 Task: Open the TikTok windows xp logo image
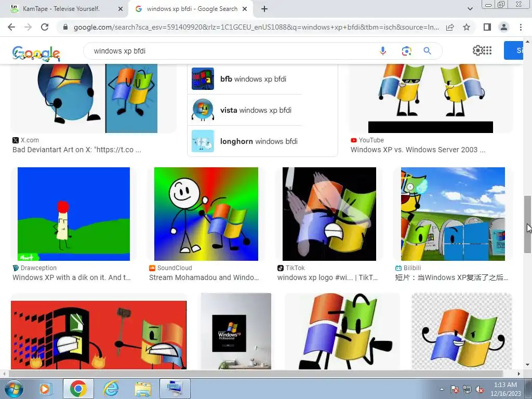pyautogui.click(x=329, y=214)
